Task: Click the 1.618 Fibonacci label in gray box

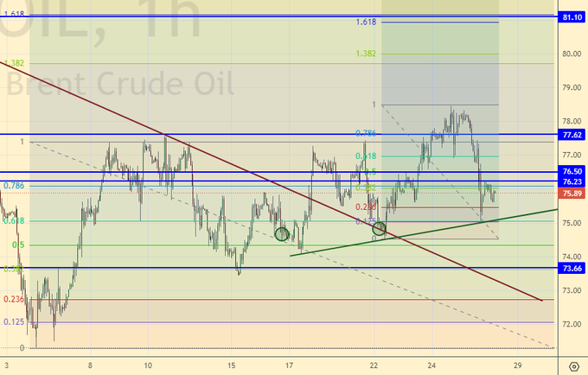Action: tap(366, 22)
